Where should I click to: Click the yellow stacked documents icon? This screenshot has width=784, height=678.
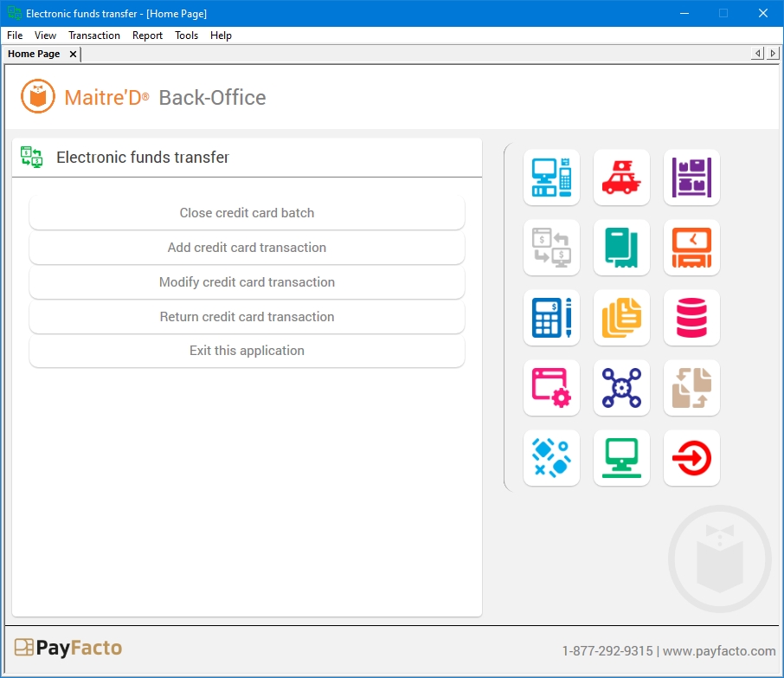coord(621,318)
